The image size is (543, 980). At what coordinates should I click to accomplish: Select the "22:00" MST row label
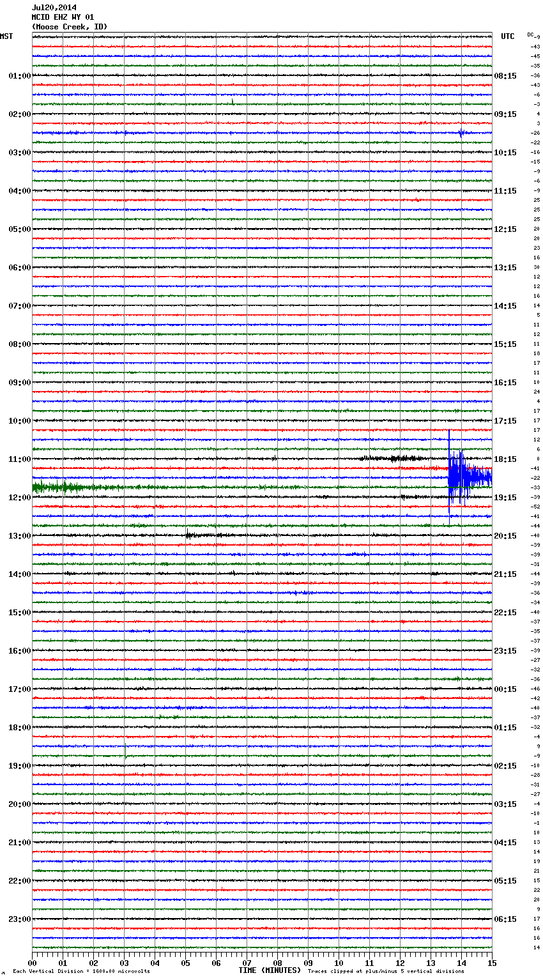(x=20, y=881)
